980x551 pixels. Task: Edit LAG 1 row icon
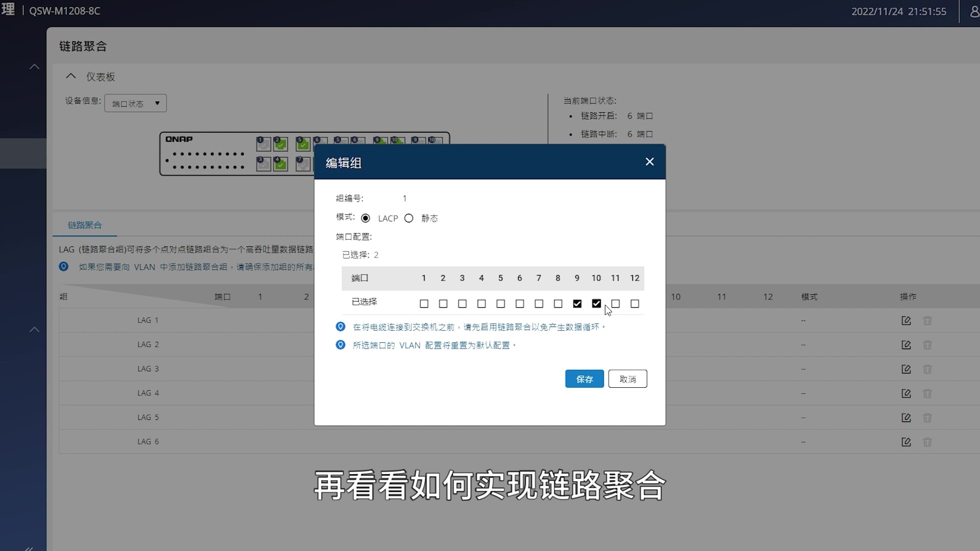[906, 320]
